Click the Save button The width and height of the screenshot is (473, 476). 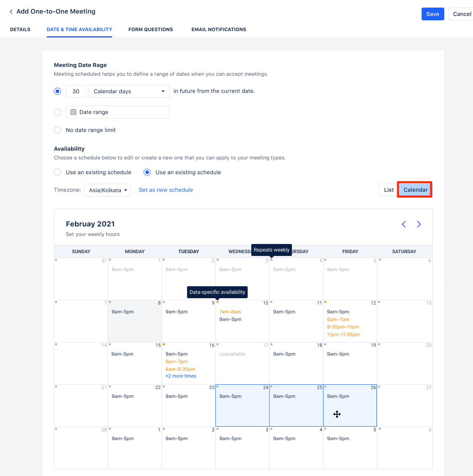(x=433, y=14)
